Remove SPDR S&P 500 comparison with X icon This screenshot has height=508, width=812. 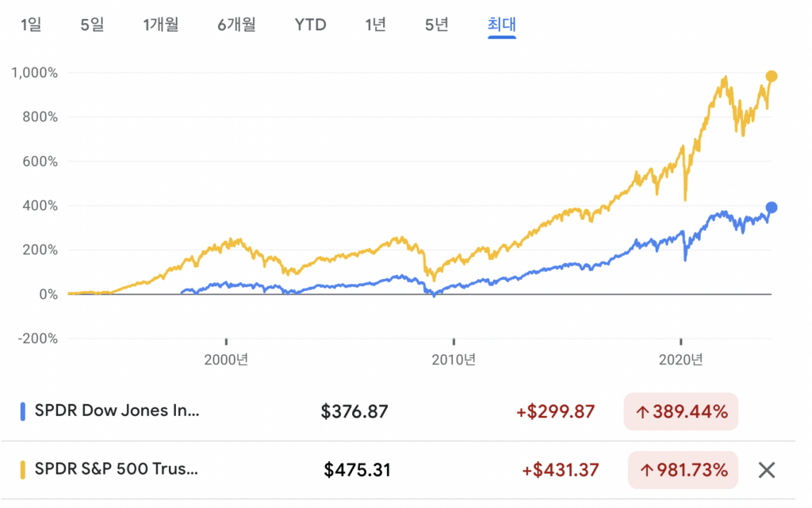tap(767, 470)
